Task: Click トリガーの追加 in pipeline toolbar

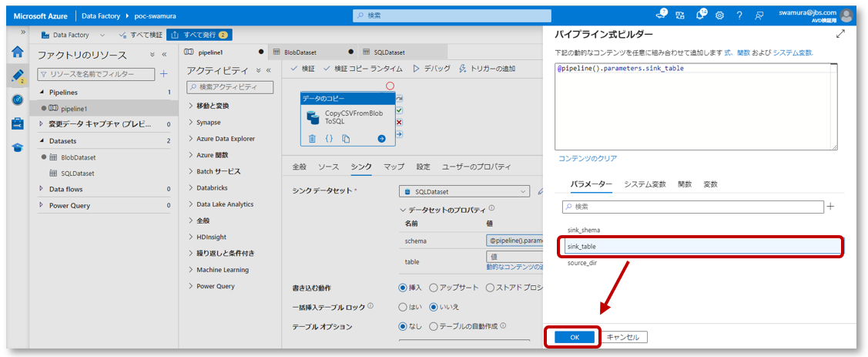Action: tap(487, 69)
